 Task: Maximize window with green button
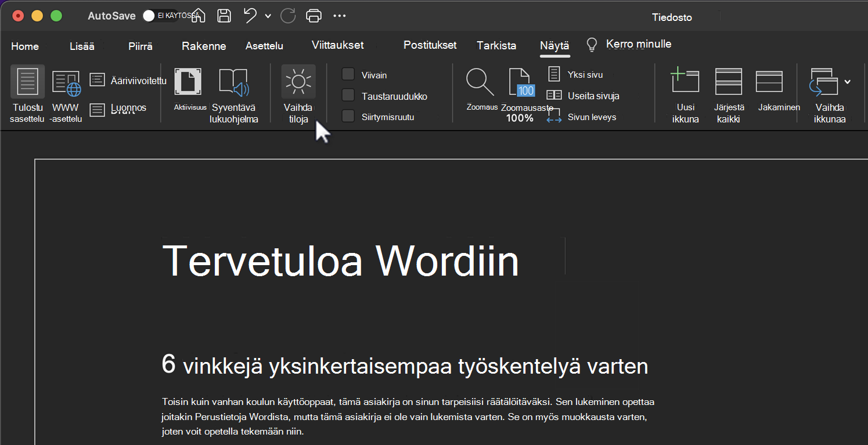click(56, 16)
